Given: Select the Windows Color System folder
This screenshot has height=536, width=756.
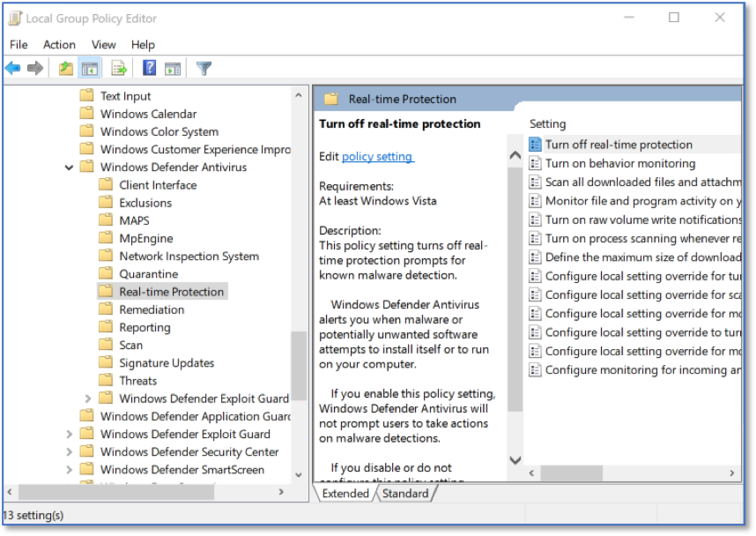Looking at the screenshot, I should [159, 131].
